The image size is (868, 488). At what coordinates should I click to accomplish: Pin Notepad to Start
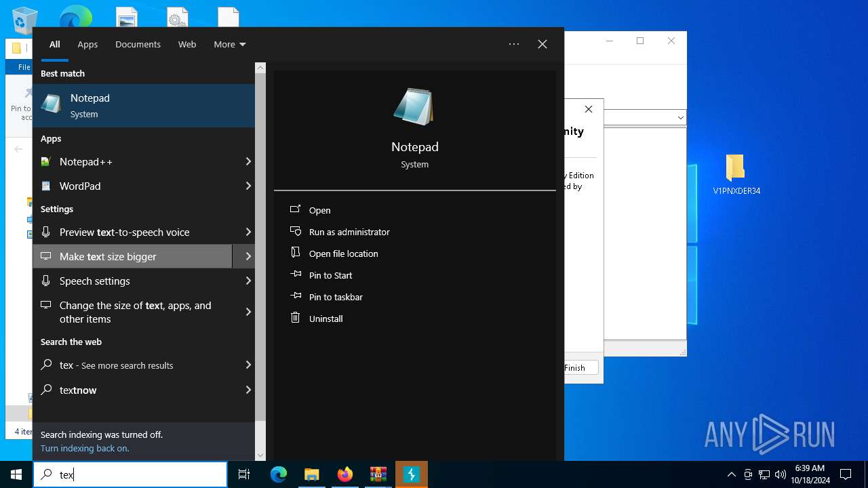coord(330,275)
